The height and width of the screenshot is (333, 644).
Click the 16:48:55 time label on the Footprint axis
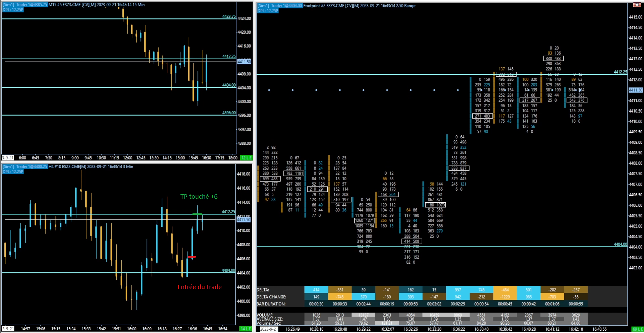pos(599,329)
